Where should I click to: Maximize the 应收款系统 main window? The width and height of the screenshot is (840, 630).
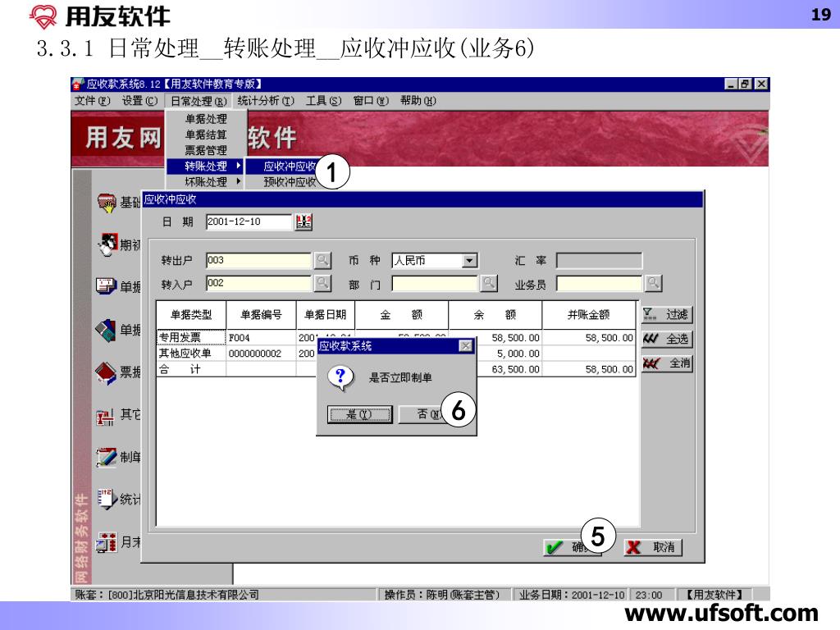coord(746,84)
